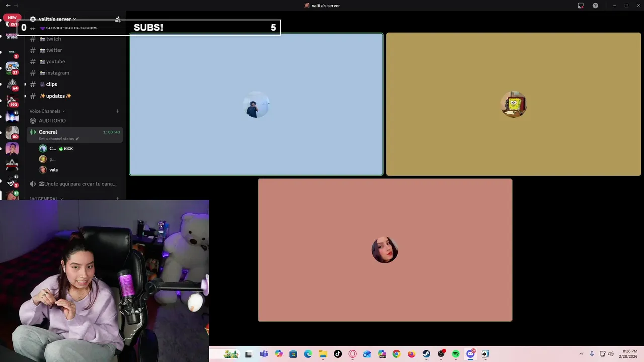Screen dimensions: 644x362
Task: Focus the pink participant tile
Action: tap(385, 250)
